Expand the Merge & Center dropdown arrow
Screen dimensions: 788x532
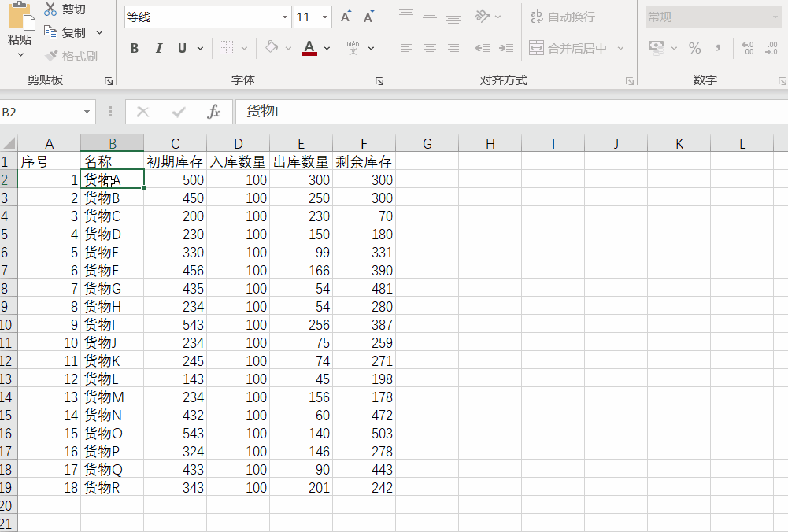point(620,48)
